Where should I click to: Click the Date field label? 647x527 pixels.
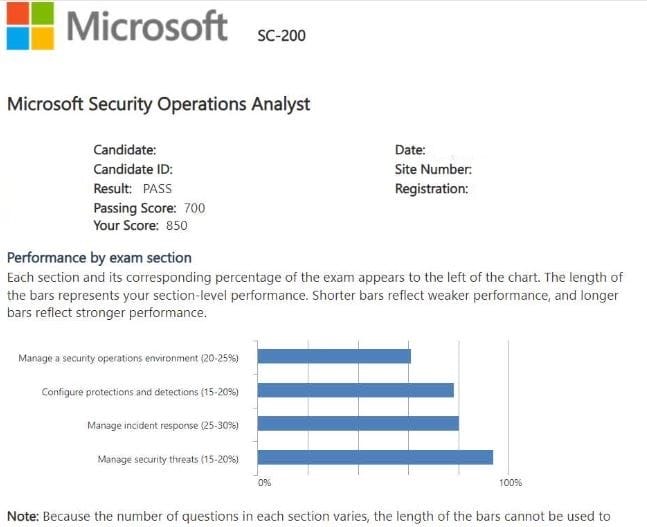410,150
